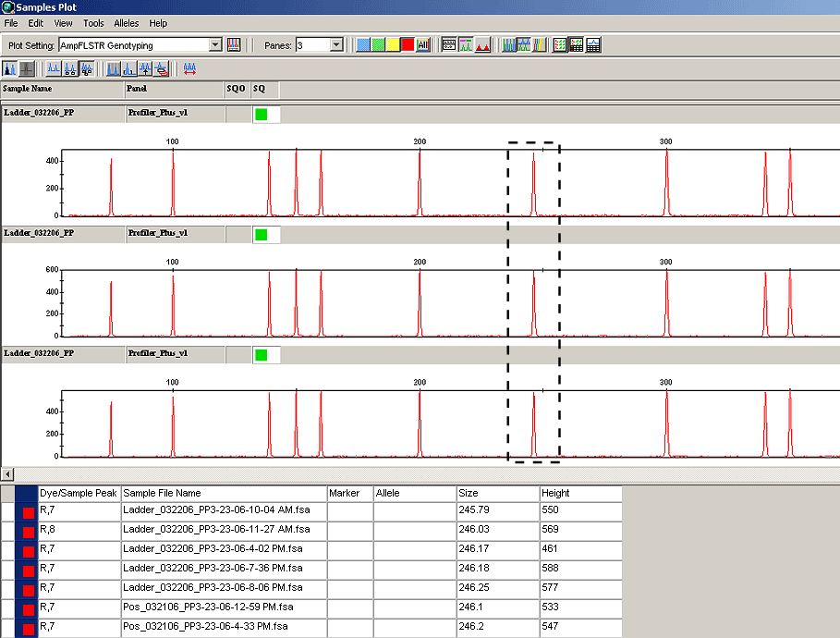Expand the Panes count dropdown
This screenshot has height=638, width=840.
(336, 45)
